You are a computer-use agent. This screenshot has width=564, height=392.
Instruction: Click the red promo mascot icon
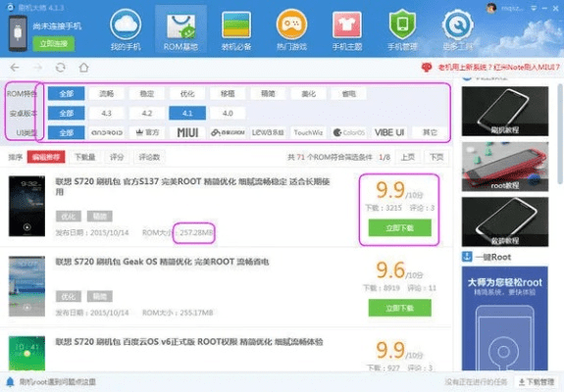(x=427, y=68)
